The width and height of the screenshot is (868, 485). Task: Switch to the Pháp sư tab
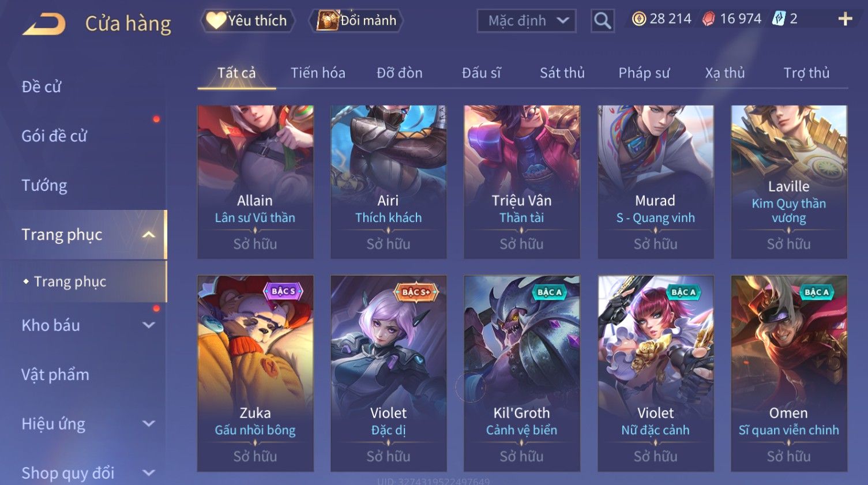(644, 73)
